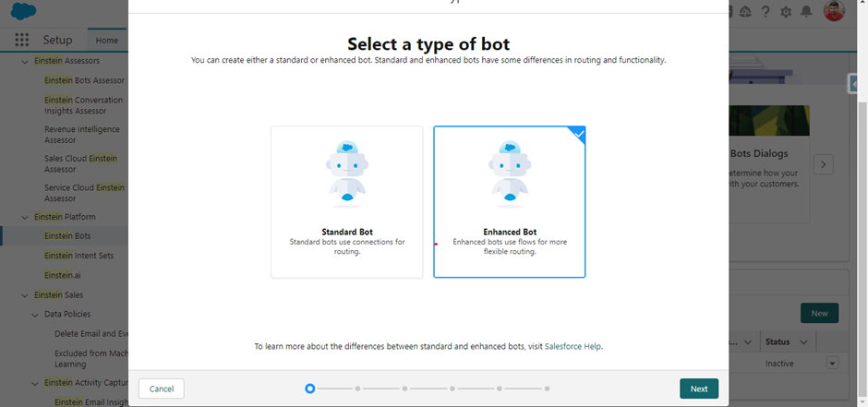Viewport: 868px width, 407px height.
Task: Proceed with the Next button
Action: (x=699, y=389)
